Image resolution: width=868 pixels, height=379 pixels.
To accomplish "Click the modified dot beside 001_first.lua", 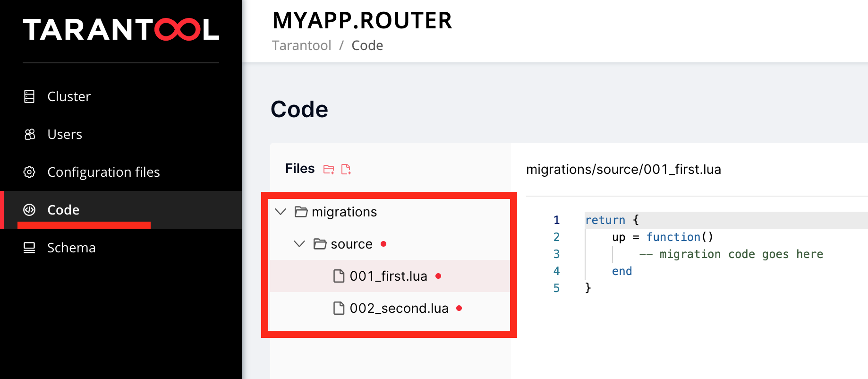I will 438,276.
